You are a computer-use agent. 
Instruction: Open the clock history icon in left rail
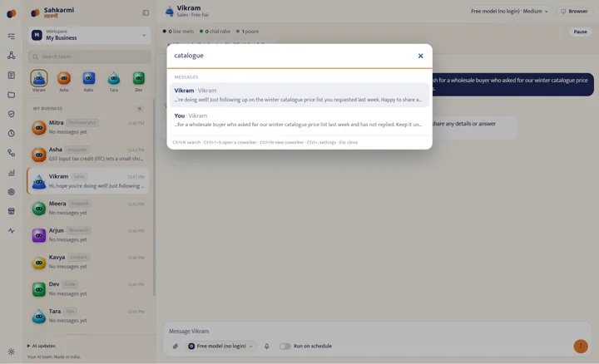tap(12, 134)
